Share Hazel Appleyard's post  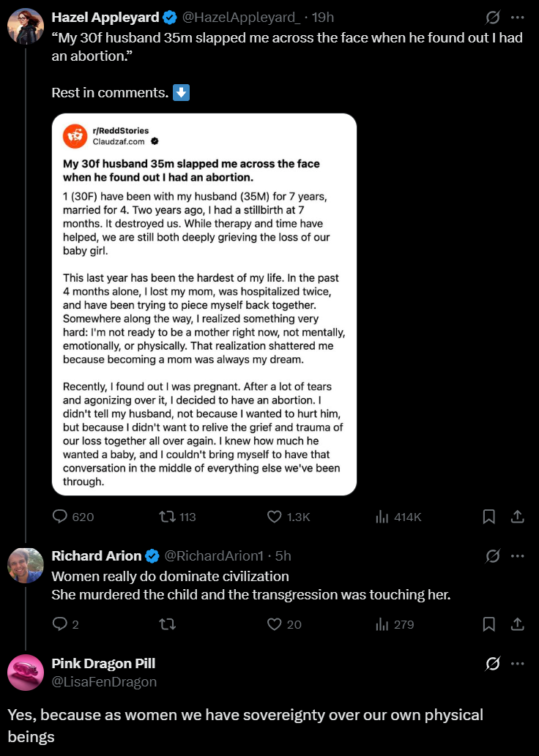tap(517, 517)
